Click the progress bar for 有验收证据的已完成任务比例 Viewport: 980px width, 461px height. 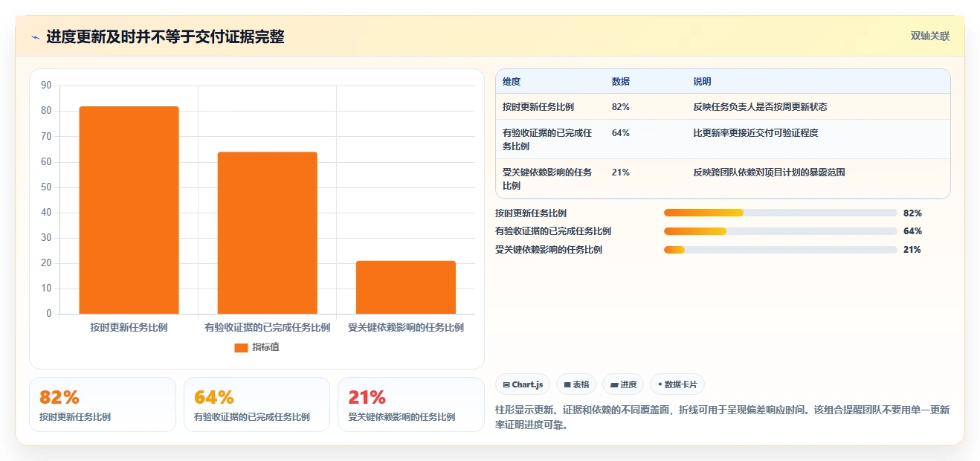pyautogui.click(x=781, y=231)
